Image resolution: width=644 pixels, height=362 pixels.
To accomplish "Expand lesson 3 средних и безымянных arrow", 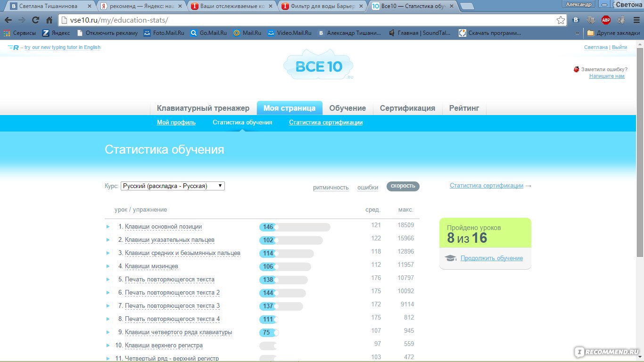I will (108, 253).
